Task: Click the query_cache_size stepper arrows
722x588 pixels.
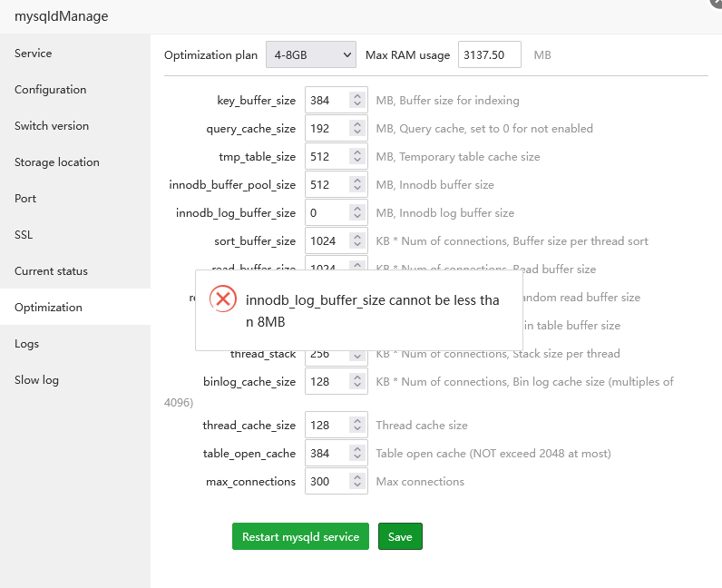Action: tap(357, 129)
